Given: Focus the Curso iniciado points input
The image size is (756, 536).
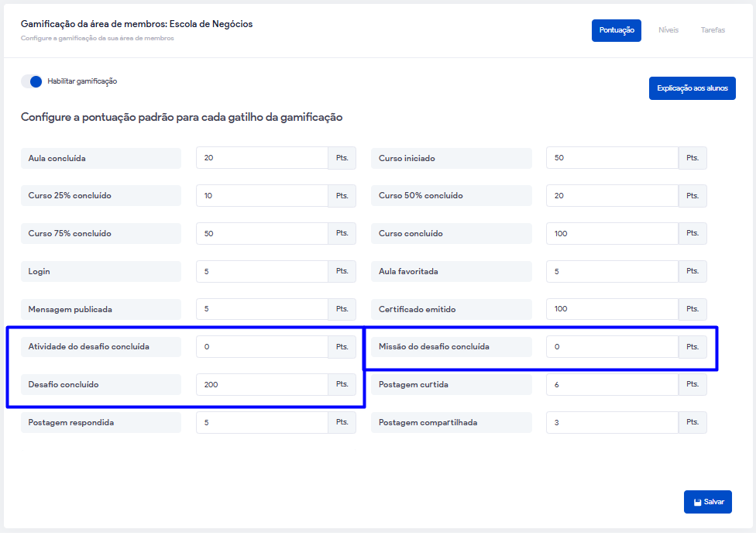Looking at the screenshot, I should [612, 158].
